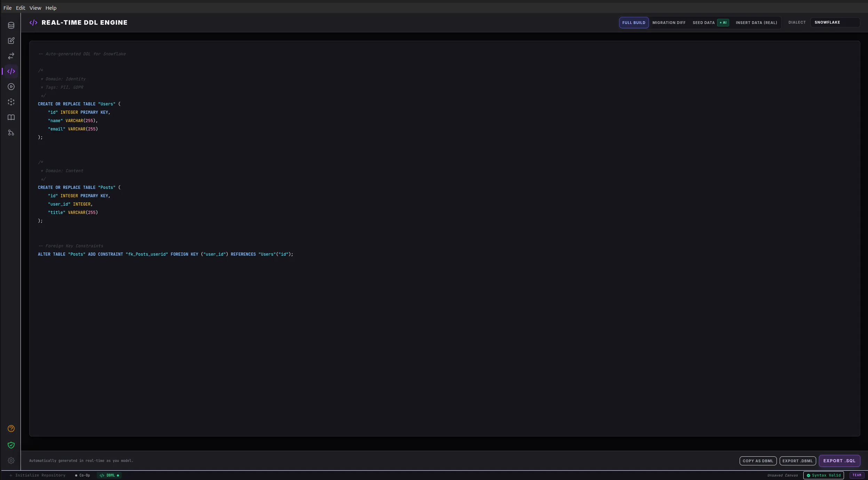868x480 pixels.
Task: Click the green +AI badge
Action: pyautogui.click(x=723, y=23)
